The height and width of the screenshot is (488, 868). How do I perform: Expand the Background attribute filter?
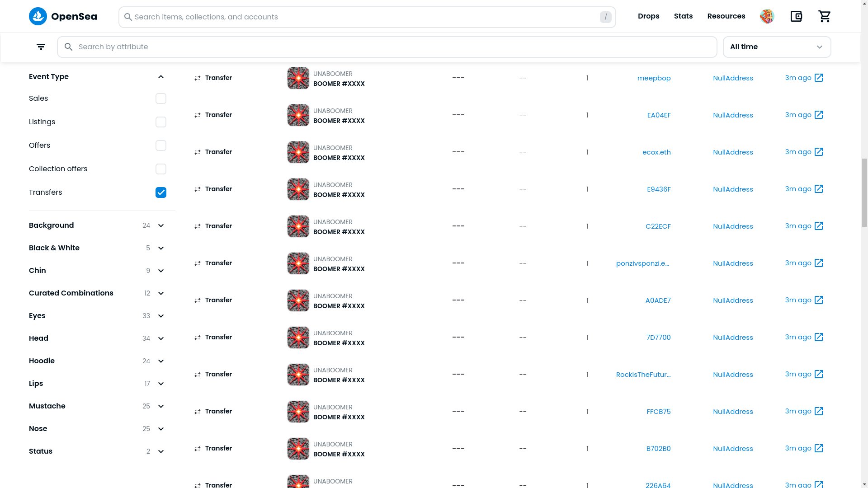pos(160,225)
